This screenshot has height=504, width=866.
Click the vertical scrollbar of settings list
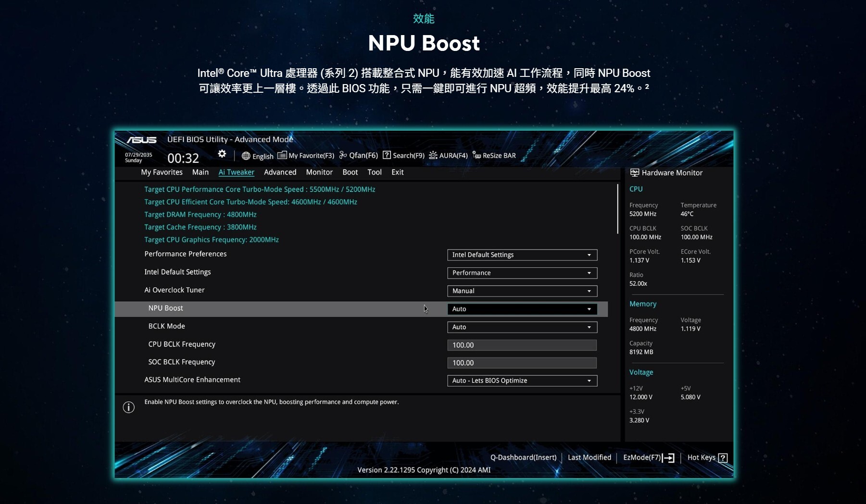coord(617,209)
